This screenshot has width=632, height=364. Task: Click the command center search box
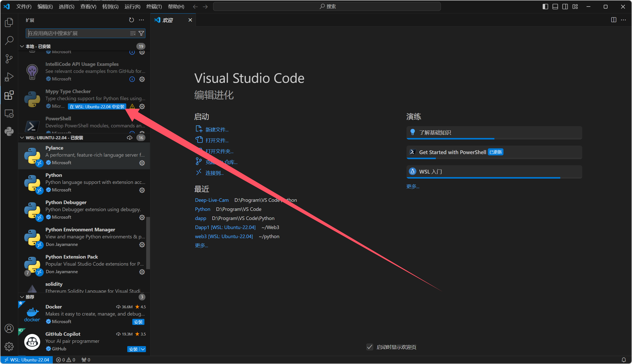tap(327, 7)
